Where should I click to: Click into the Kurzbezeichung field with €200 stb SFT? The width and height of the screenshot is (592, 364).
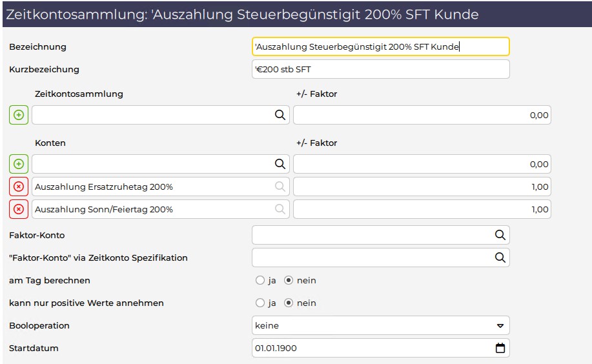point(381,70)
